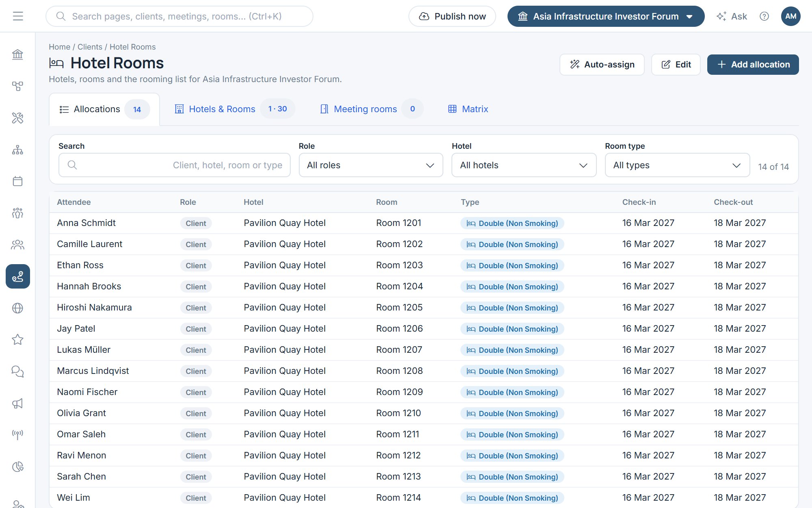Switch to the Hotels & Rooms tab

pyautogui.click(x=235, y=109)
